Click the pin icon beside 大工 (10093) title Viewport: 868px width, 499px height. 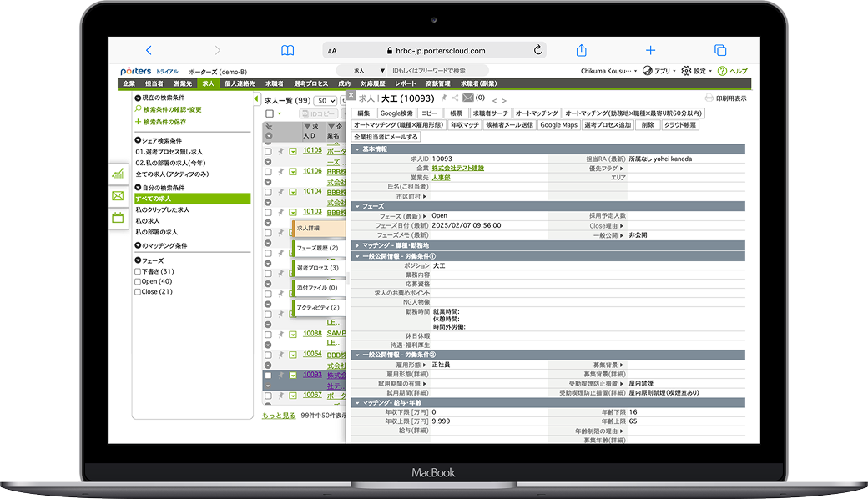[x=443, y=98]
